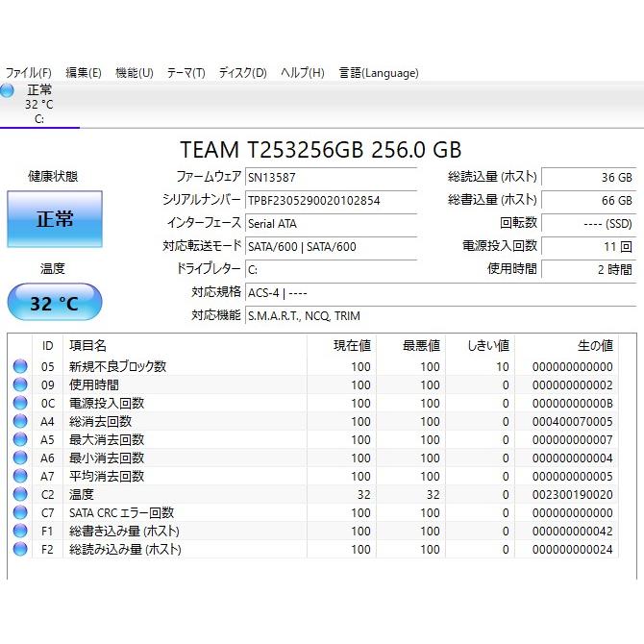Viewport: 644px width, 644px height.
Task: Open the ヘルプ(H) menu
Action: [303, 73]
